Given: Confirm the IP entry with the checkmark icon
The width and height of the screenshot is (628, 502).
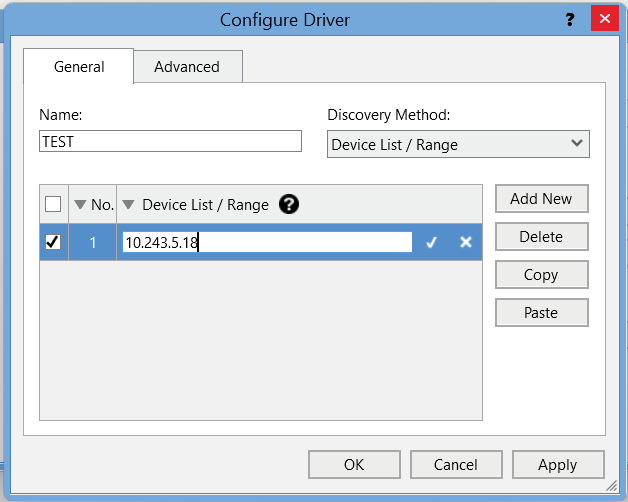Looking at the screenshot, I should (x=431, y=242).
